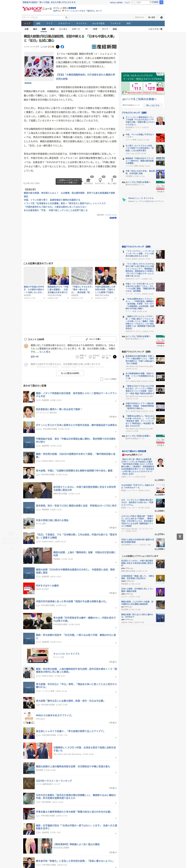The image size is (186, 868).
Task: Click the search magnifier next to keyword field
Action: pyautogui.click(x=66, y=17)
